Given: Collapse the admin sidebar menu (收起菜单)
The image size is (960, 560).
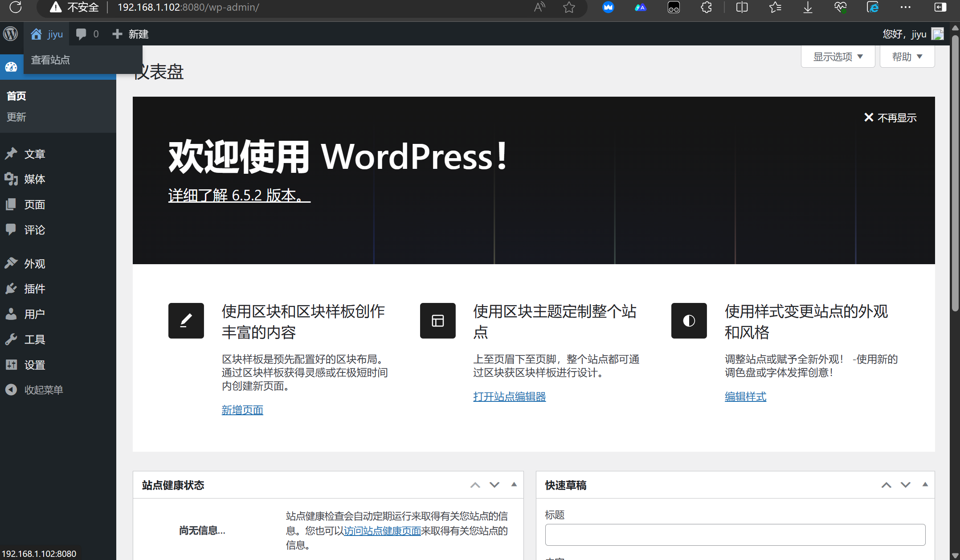Looking at the screenshot, I should point(43,390).
